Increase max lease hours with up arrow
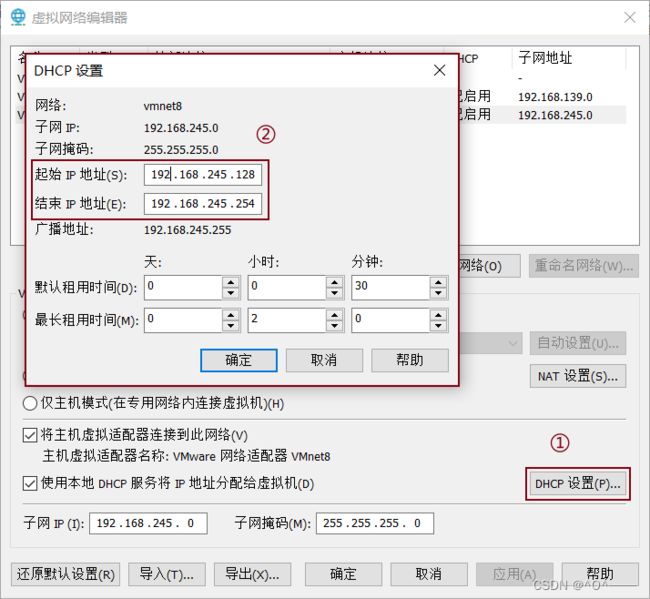The image size is (650, 599). (335, 314)
